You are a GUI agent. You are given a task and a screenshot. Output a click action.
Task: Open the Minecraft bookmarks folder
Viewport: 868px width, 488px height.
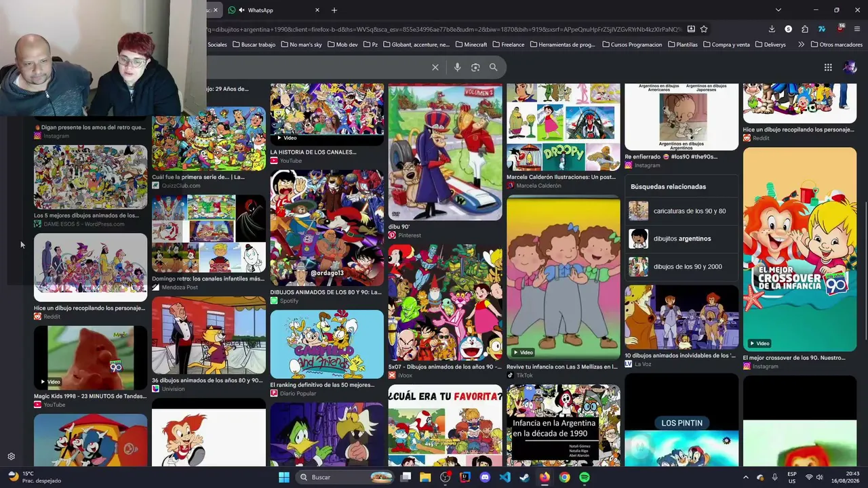(x=471, y=45)
